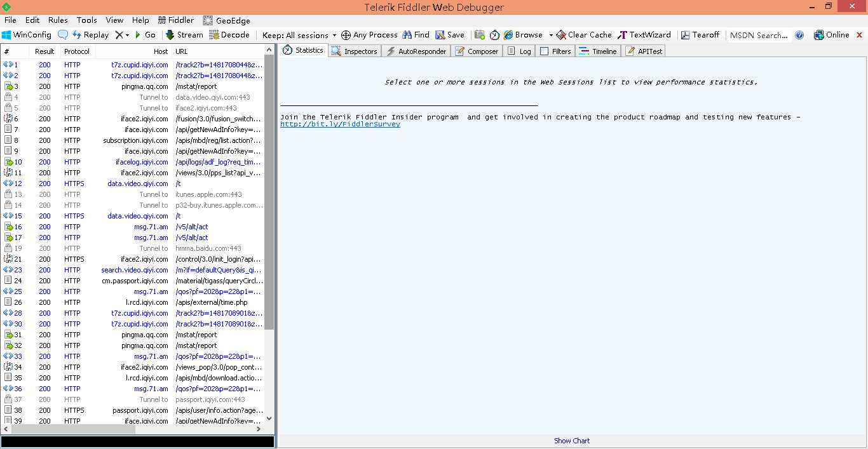This screenshot has width=868, height=449.
Task: Select session 3 pingma.qq.com /mstat/report
Action: pyautogui.click(x=133, y=86)
